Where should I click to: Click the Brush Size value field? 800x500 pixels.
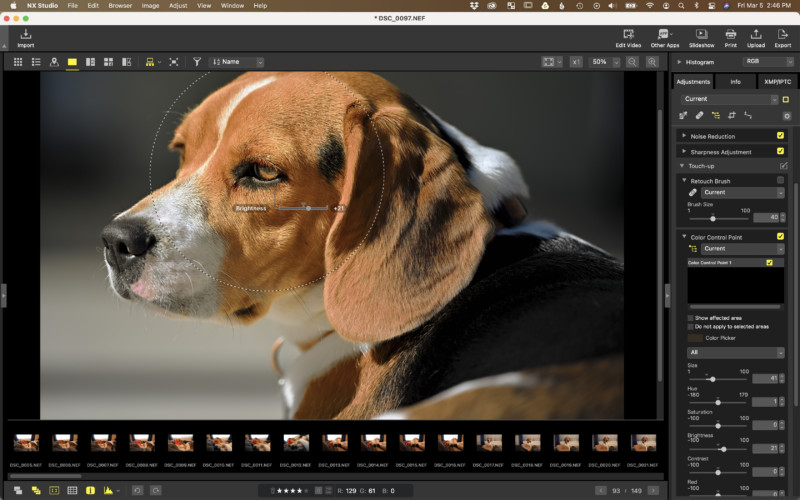tap(766, 217)
